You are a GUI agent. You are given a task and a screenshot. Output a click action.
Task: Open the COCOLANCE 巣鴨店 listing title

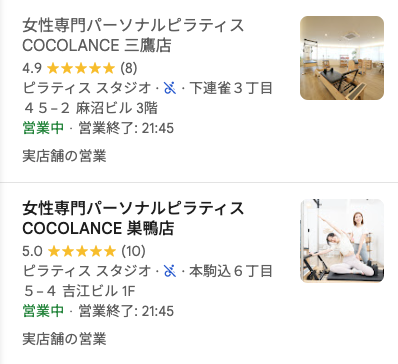coord(133,218)
